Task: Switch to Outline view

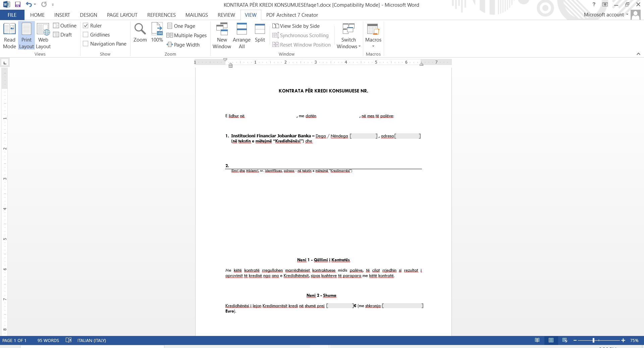Action: (65, 26)
